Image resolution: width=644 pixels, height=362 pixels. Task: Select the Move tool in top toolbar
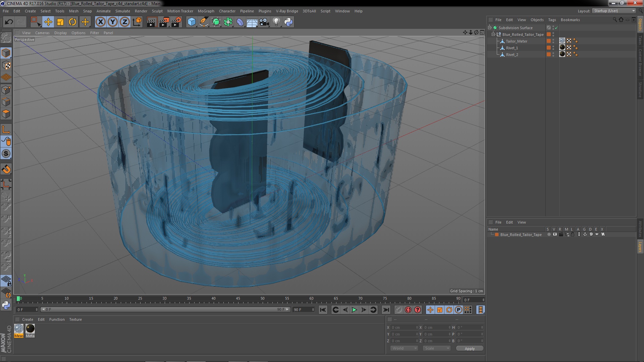(x=48, y=22)
